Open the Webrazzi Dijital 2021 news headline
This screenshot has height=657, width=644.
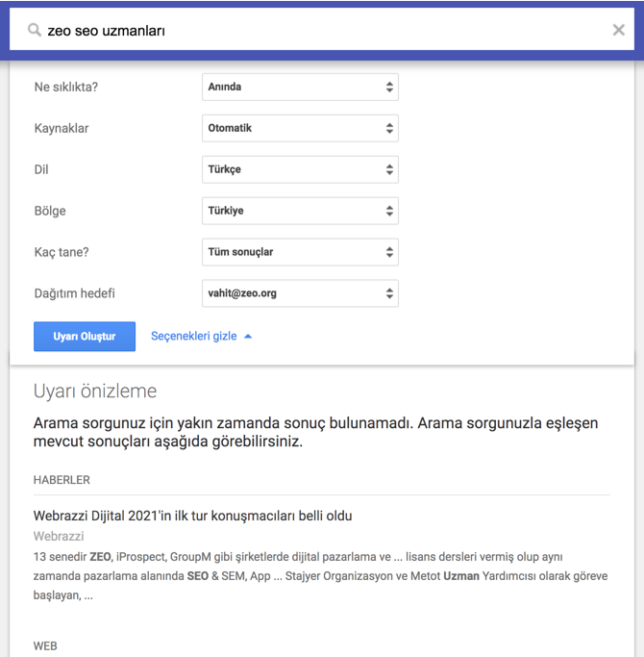[192, 516]
